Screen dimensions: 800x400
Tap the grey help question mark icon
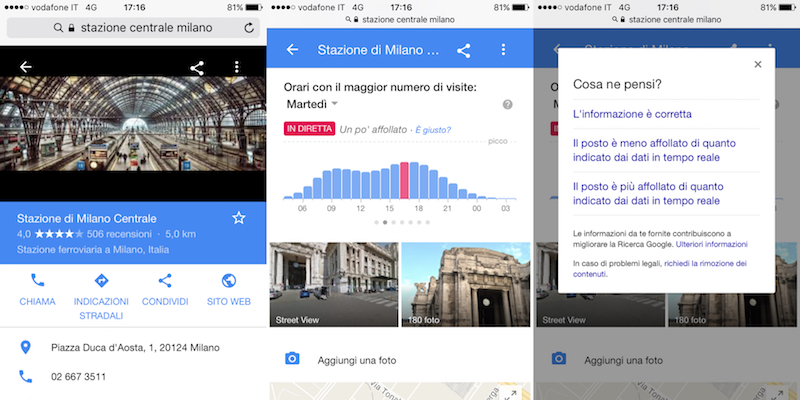[x=507, y=105]
